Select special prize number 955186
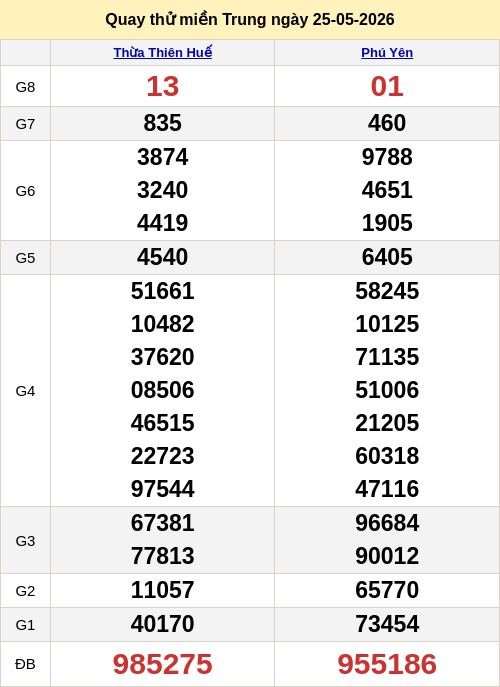Screen dimensions: 500x687 click(387, 664)
